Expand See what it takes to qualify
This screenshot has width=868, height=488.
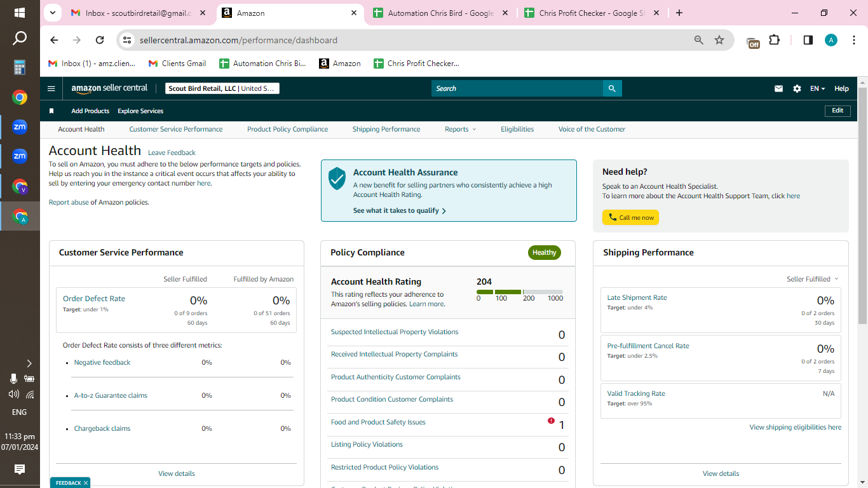tap(400, 210)
